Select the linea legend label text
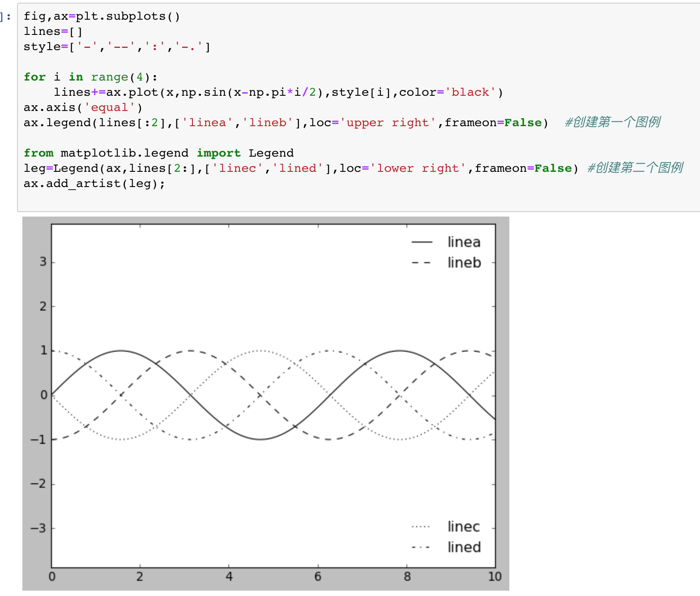 pyautogui.click(x=464, y=242)
